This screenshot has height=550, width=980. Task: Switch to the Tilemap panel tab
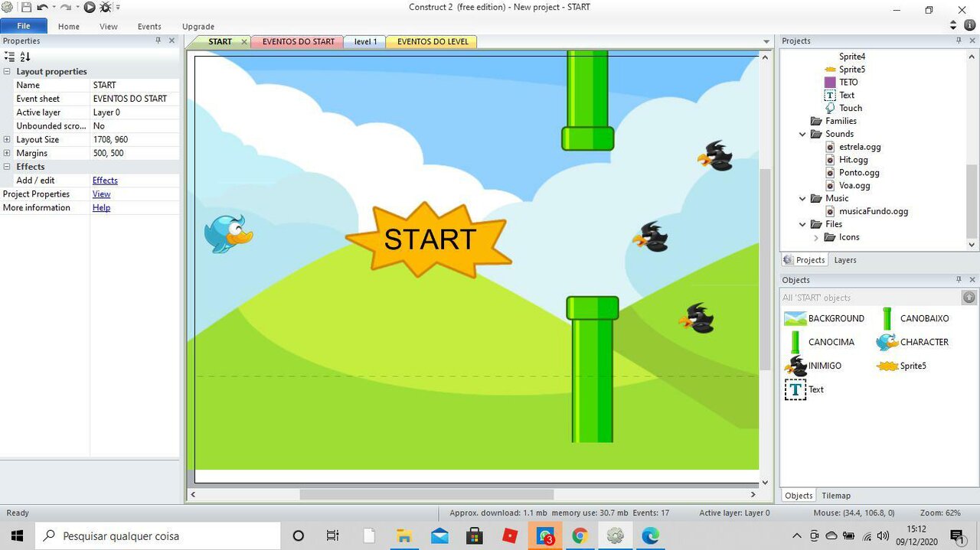pos(836,496)
